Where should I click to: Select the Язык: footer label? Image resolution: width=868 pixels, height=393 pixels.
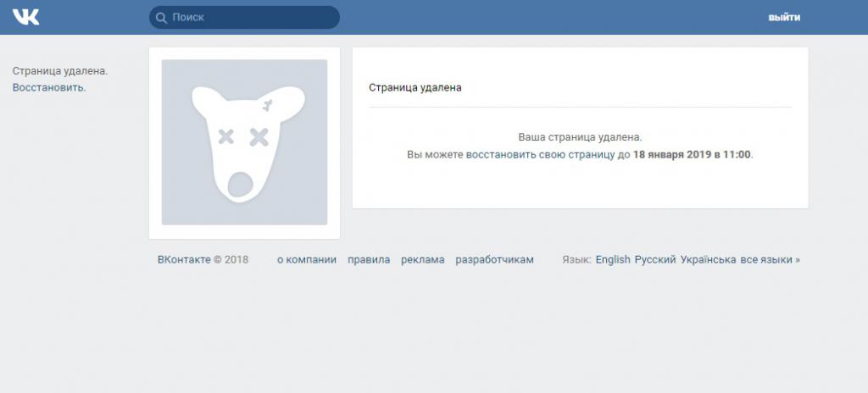click(576, 260)
